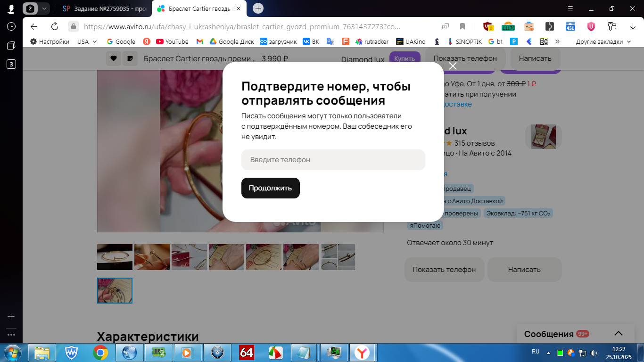Image resolution: width=644 pixels, height=362 pixels.
Task: Click the blue '451' extension icon
Action: [570, 26]
